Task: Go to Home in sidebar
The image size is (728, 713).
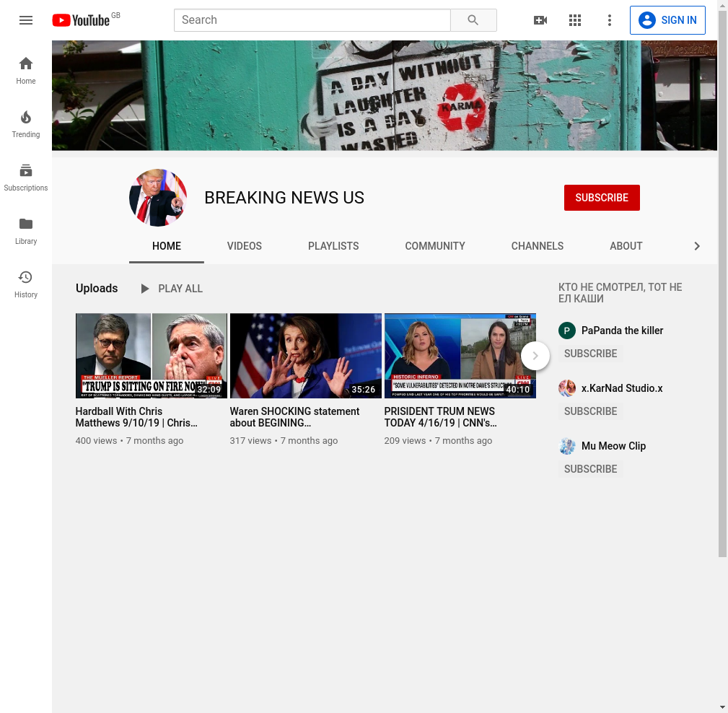Action: [26, 71]
